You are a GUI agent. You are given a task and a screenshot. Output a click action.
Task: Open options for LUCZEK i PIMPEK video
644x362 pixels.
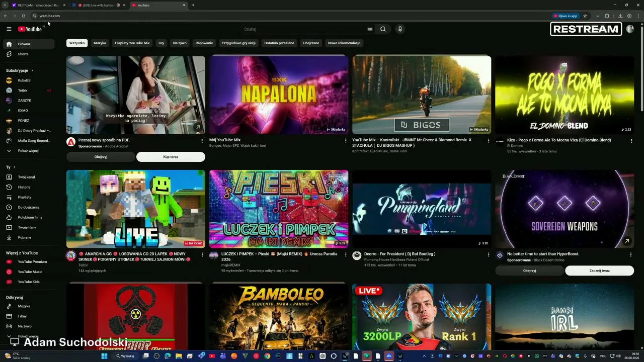pyautogui.click(x=346, y=254)
